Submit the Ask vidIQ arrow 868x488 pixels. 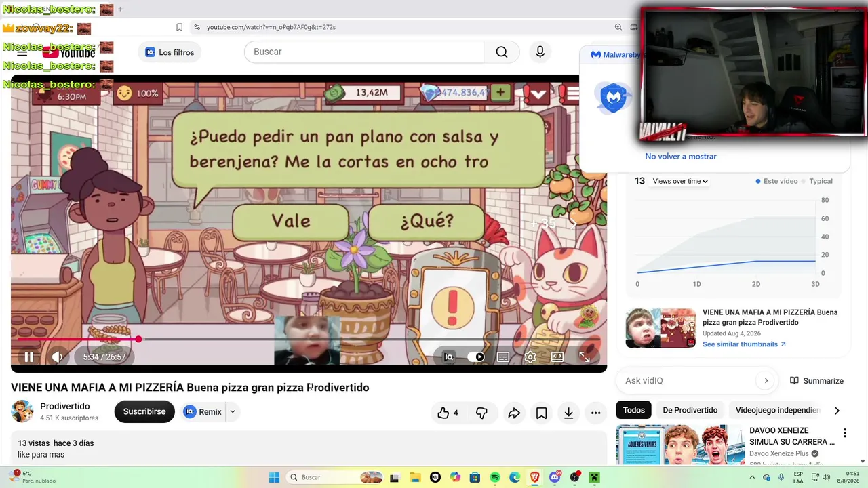point(766,380)
